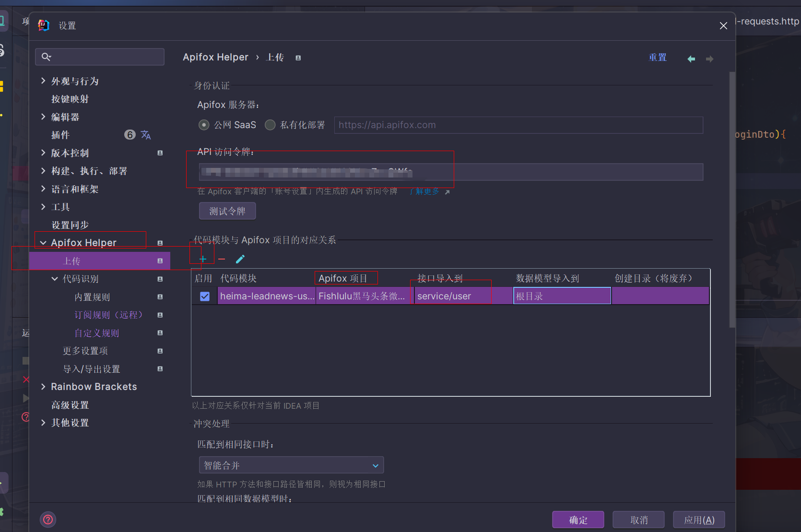Select the 私有化部署 radio option
Viewport: 801px width, 532px height.
[x=270, y=125]
